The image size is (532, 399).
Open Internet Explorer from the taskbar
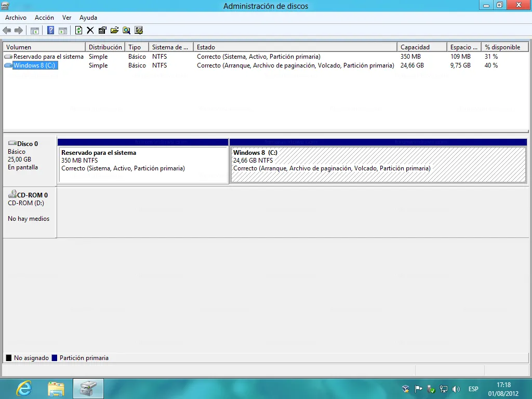click(x=24, y=389)
